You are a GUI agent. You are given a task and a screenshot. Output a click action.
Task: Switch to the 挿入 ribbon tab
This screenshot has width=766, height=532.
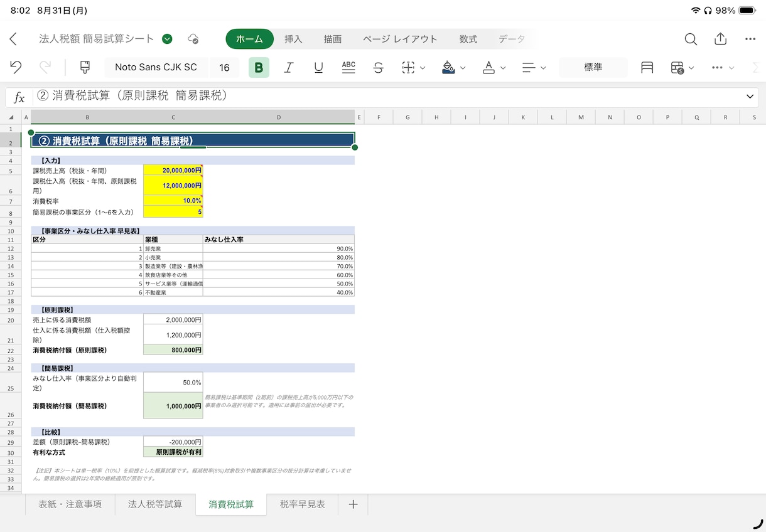(x=293, y=39)
